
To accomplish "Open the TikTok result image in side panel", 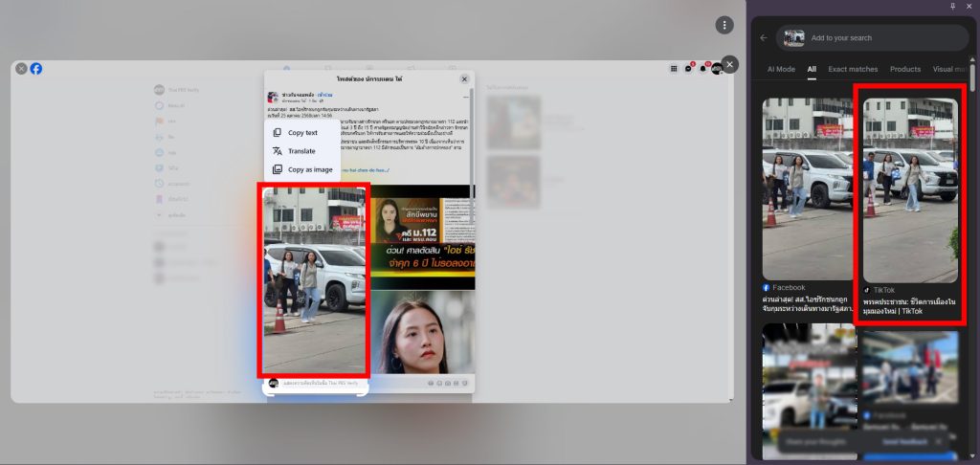I will pyautogui.click(x=910, y=190).
